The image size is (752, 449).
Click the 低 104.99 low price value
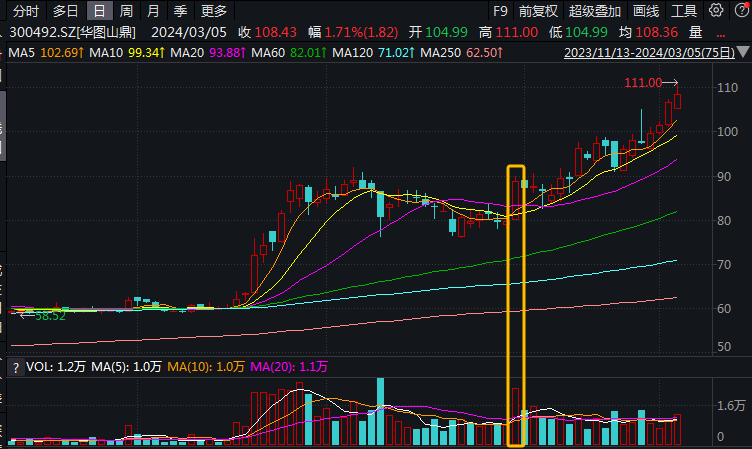pos(578,32)
